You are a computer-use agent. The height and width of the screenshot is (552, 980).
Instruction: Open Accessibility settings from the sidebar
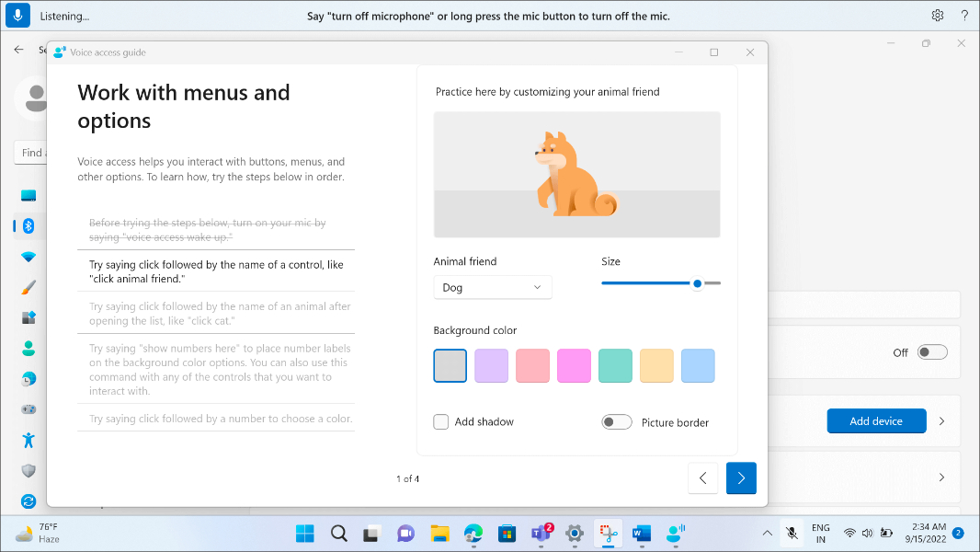(x=28, y=440)
